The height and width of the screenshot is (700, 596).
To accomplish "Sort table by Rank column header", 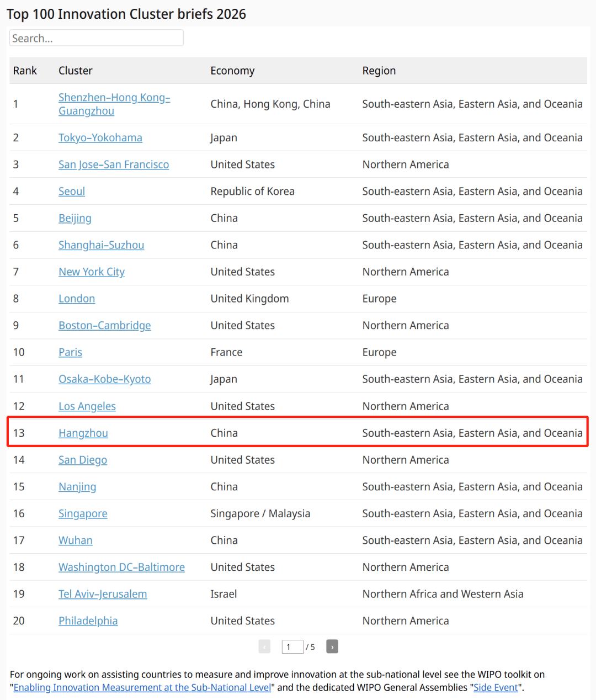I will 25,71.
